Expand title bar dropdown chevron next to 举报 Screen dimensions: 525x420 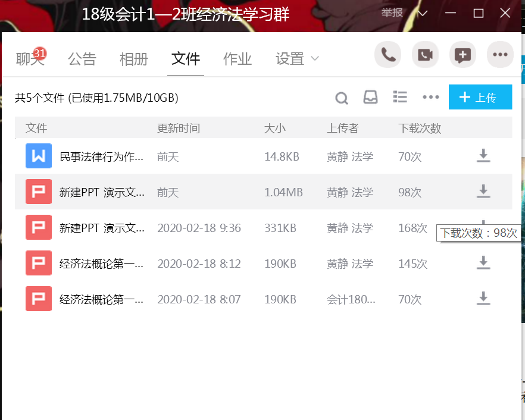(423, 14)
